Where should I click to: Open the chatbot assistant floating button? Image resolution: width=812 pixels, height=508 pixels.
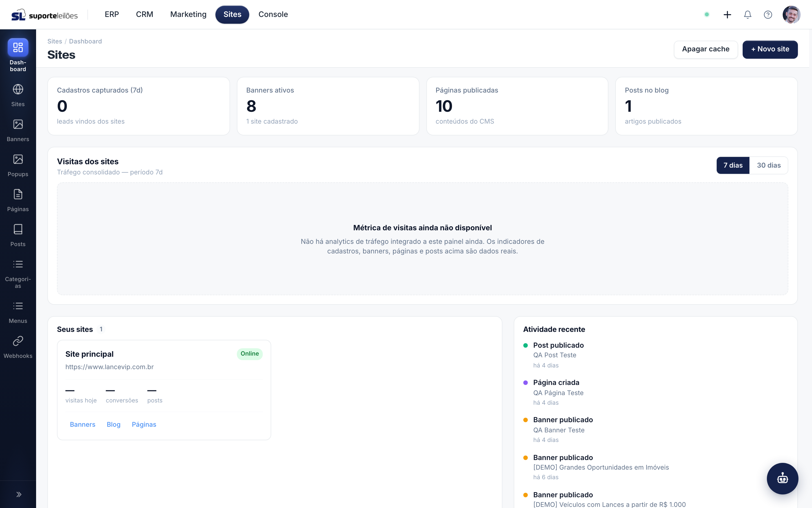pyautogui.click(x=782, y=478)
